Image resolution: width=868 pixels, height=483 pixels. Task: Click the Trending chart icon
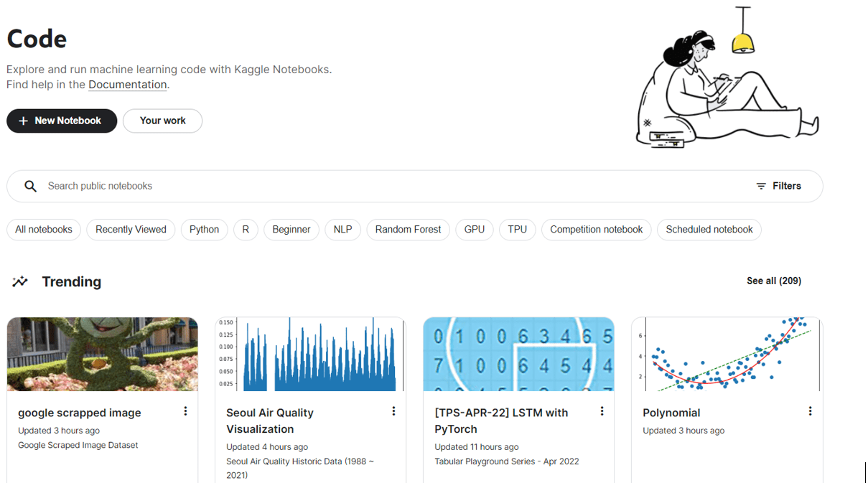[x=20, y=281]
